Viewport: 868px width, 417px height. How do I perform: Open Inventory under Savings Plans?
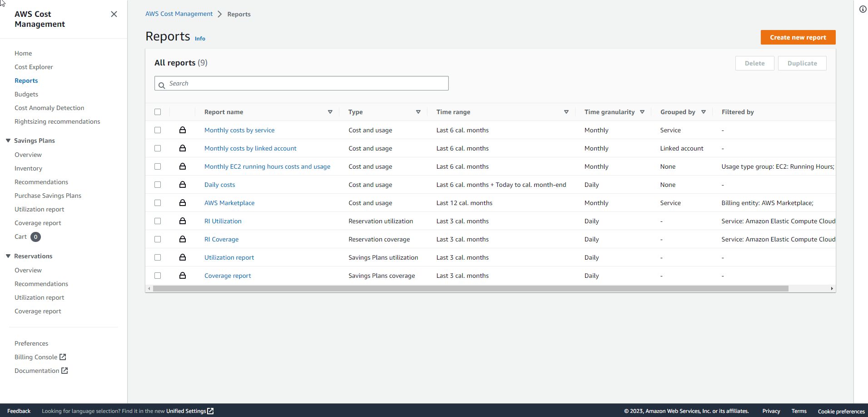28,168
